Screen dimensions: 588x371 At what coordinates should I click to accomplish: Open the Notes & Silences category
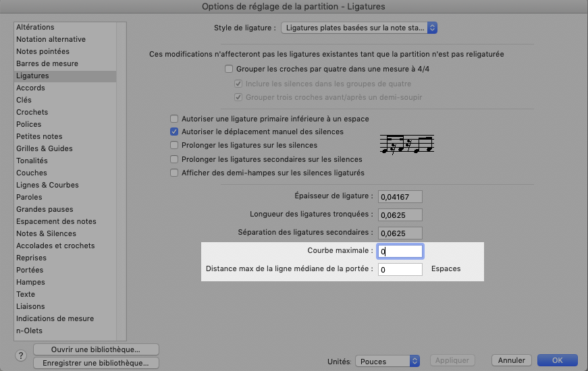tap(46, 233)
